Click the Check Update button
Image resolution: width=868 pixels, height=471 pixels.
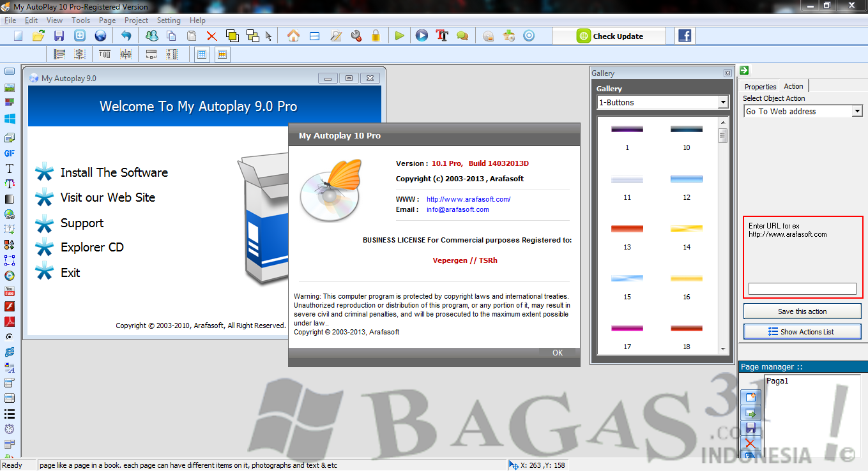point(609,36)
